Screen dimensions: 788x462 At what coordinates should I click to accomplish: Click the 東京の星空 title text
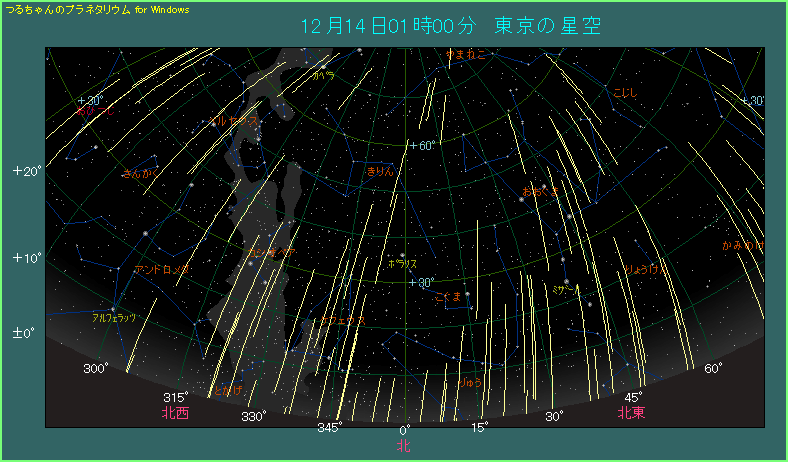(x=547, y=26)
